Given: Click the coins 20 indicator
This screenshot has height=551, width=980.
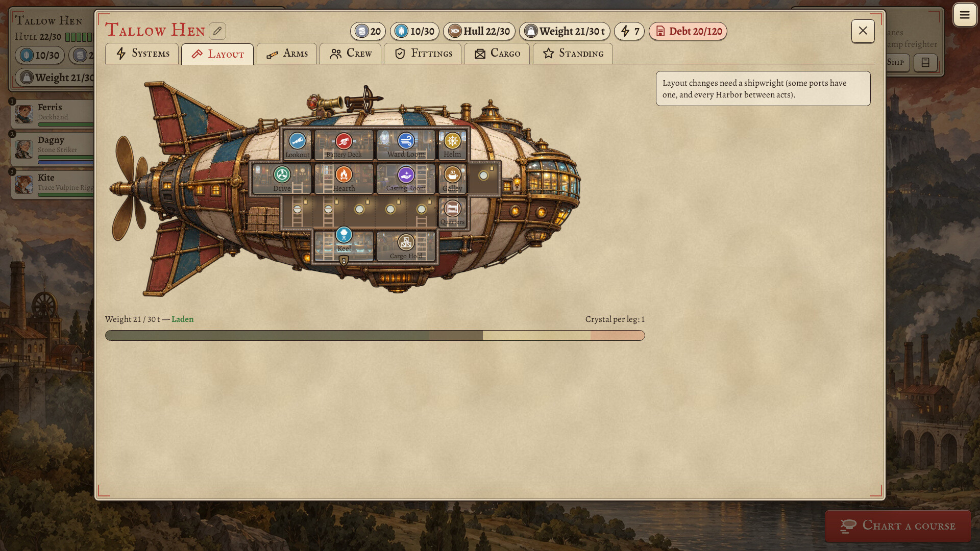Looking at the screenshot, I should 368,31.
